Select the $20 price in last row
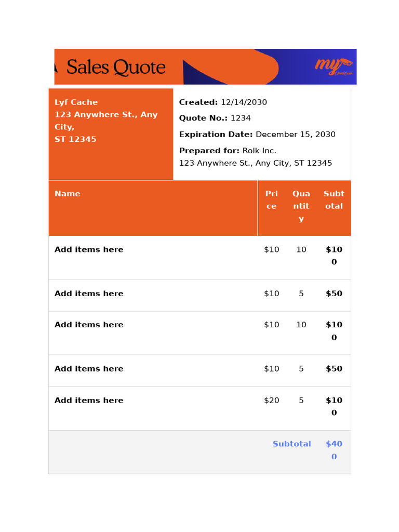The image size is (399, 532). pos(271,401)
